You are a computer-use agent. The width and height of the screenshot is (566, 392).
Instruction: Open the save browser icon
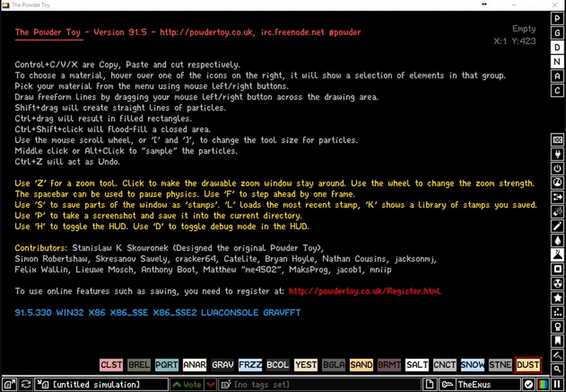(x=9, y=384)
